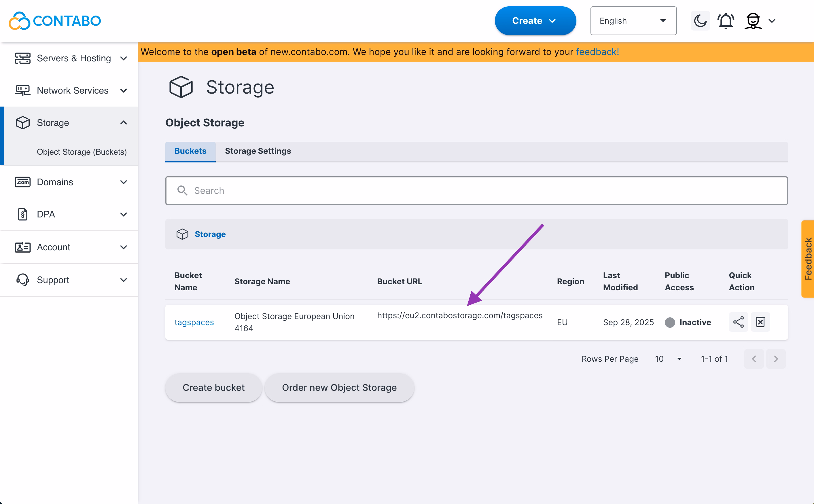Open the orange Feedback side tab

(807, 259)
